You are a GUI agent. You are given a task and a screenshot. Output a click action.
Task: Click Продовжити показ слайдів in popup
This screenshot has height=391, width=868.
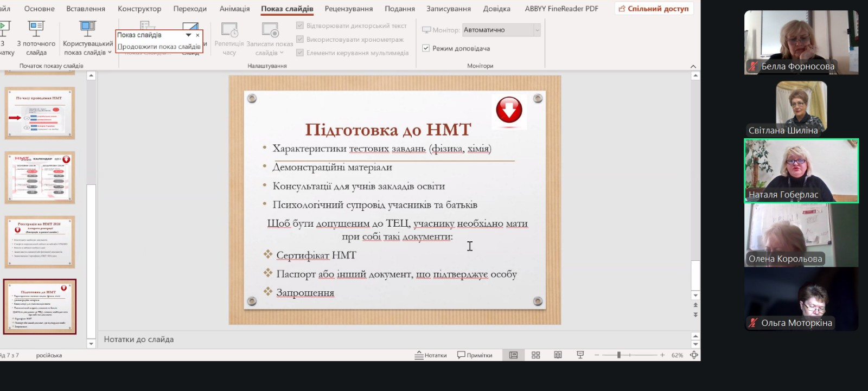pyautogui.click(x=159, y=47)
